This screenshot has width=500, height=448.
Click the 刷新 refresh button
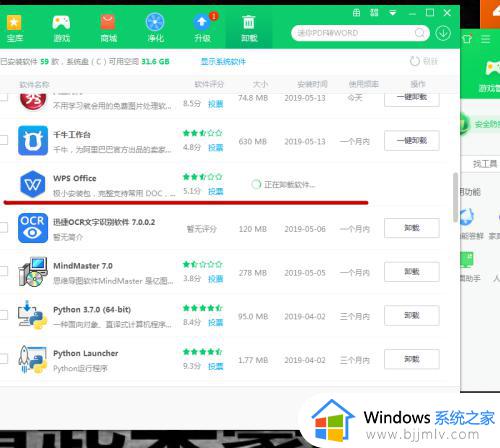point(424,61)
